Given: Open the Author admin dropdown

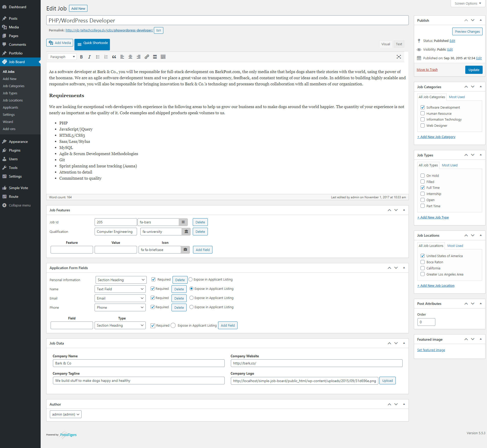Looking at the screenshot, I should 66,414.
